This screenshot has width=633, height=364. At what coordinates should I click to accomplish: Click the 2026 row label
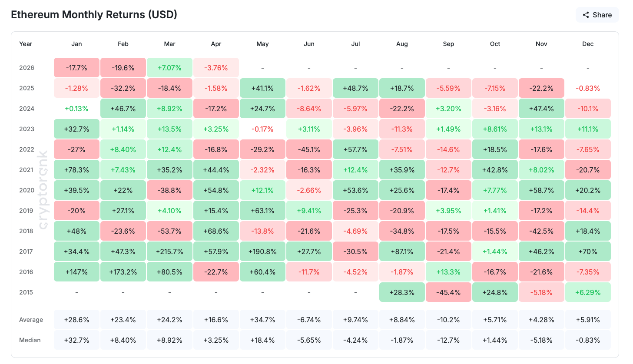click(27, 68)
